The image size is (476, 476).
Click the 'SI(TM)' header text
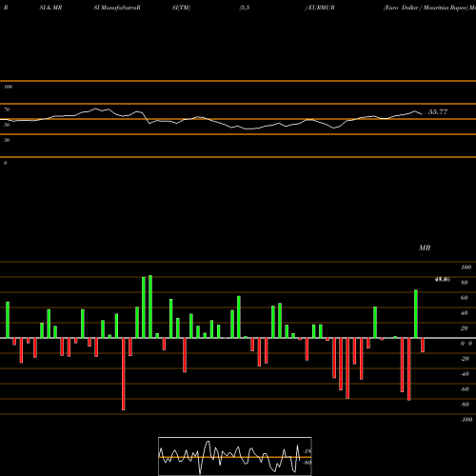[x=181, y=8]
